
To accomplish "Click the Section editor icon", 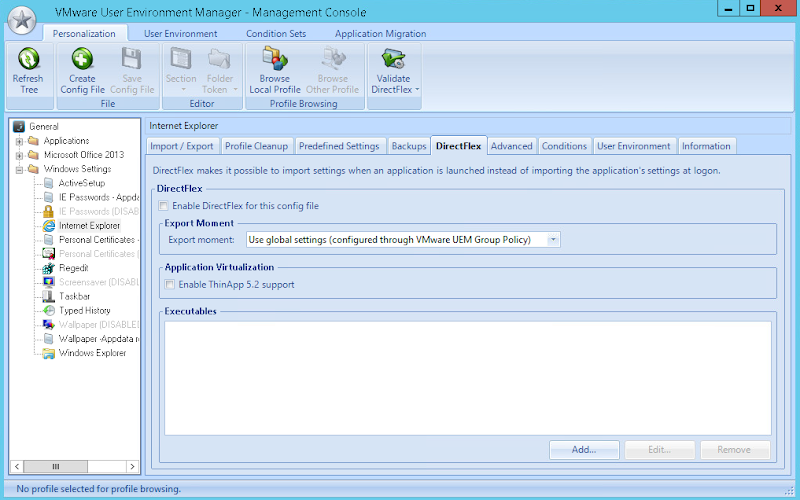I will 181,59.
